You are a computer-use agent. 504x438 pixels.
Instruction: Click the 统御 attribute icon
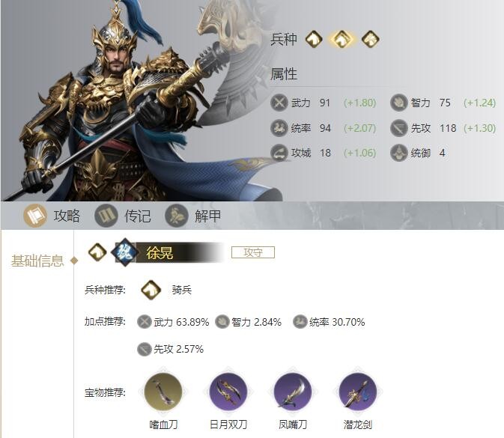pos(399,153)
